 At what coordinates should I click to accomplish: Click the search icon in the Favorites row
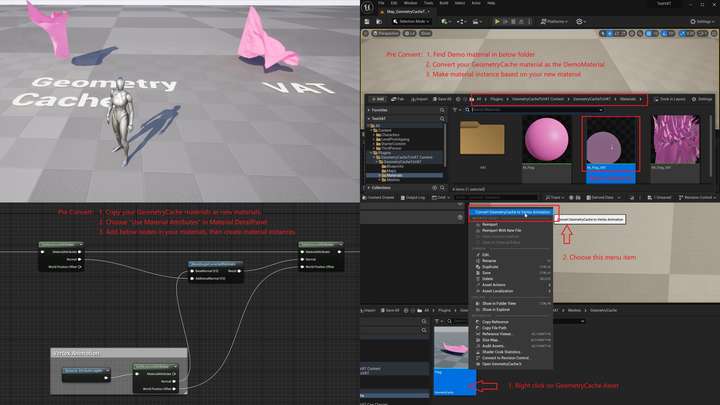(x=442, y=110)
